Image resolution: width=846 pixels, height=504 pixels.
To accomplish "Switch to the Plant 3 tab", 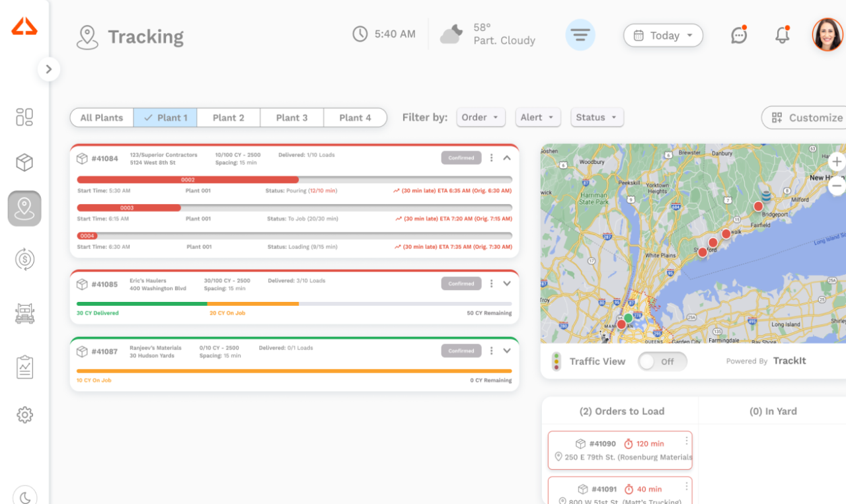I will pos(291,118).
